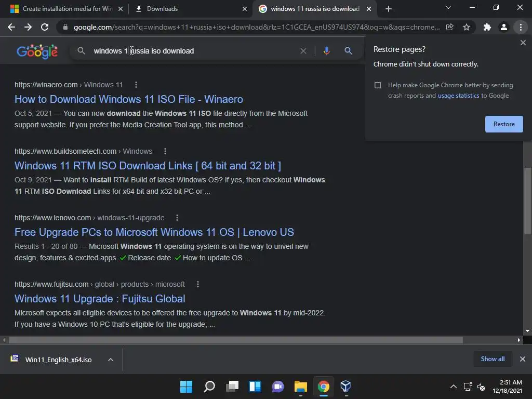Open Free Upgrade PCs Lenovo US result
Image resolution: width=532 pixels, height=399 pixels.
(154, 232)
